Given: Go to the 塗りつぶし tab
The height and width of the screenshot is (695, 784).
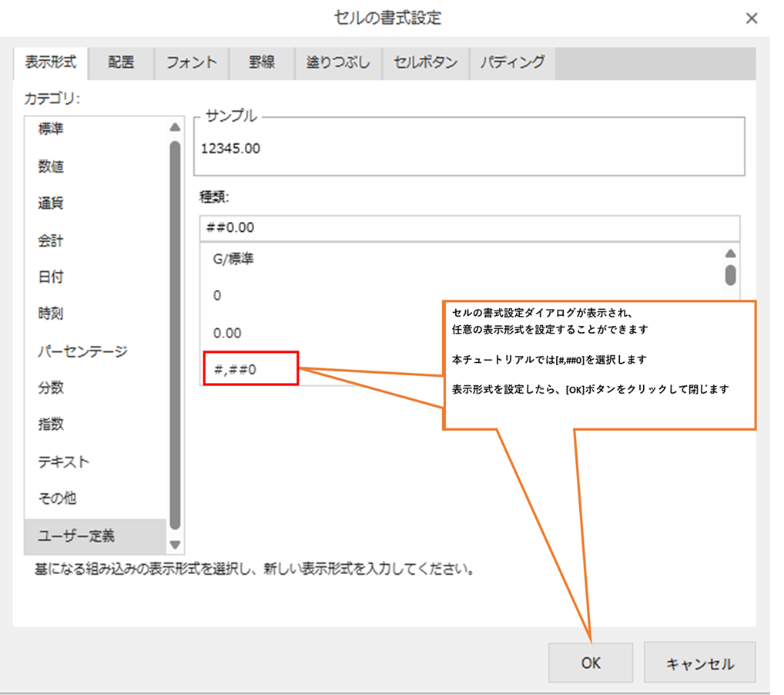Looking at the screenshot, I should click(339, 63).
